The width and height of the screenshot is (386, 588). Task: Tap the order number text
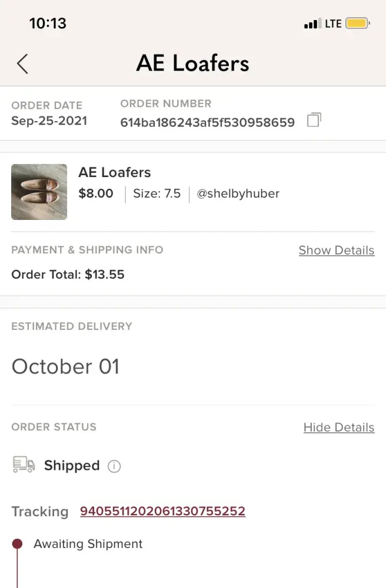point(207,123)
